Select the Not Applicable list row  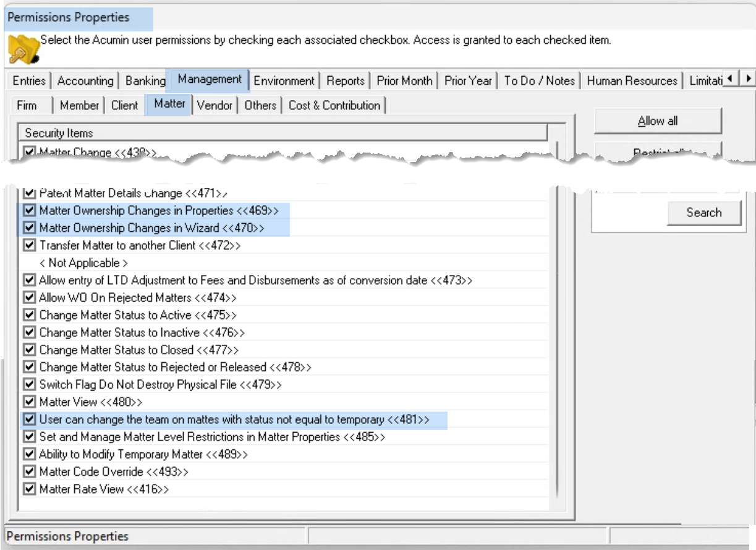pos(284,263)
